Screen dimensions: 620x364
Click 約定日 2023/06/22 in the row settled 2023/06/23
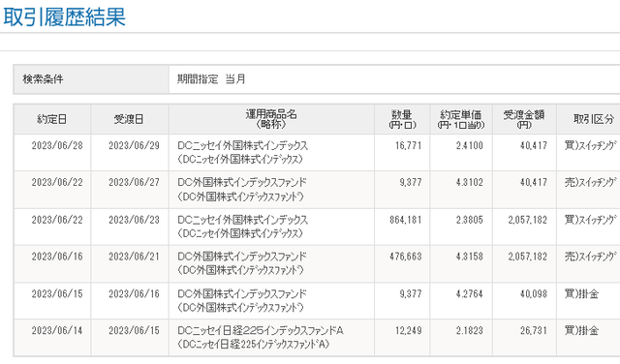[57, 220]
